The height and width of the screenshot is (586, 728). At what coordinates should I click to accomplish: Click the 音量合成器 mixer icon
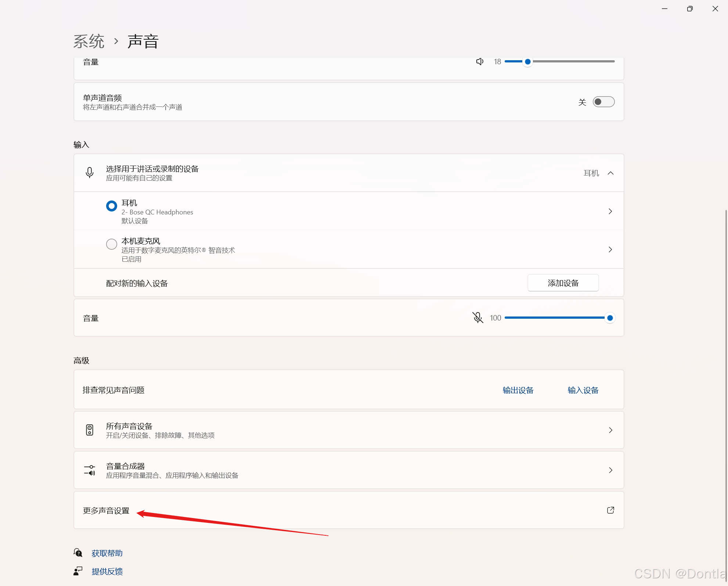90,470
